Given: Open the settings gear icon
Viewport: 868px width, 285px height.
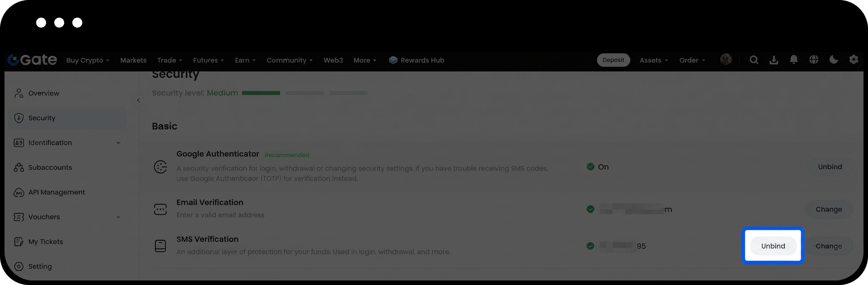Looking at the screenshot, I should (x=854, y=60).
